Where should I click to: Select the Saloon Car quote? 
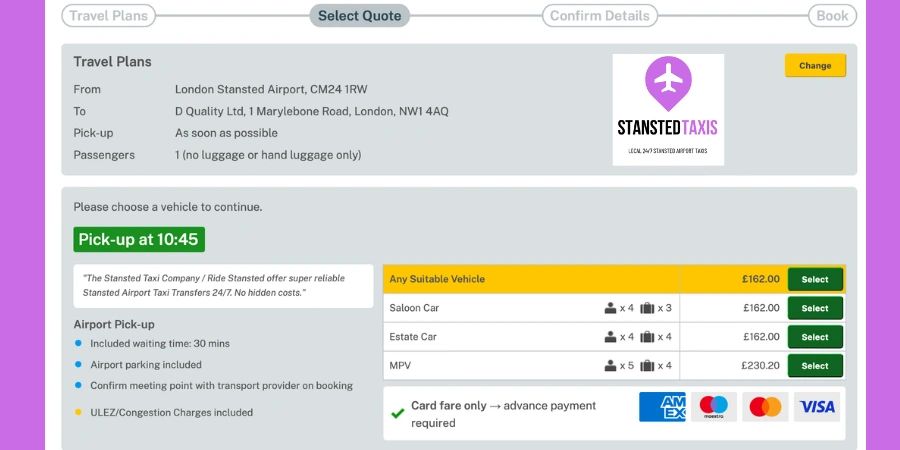(x=815, y=308)
